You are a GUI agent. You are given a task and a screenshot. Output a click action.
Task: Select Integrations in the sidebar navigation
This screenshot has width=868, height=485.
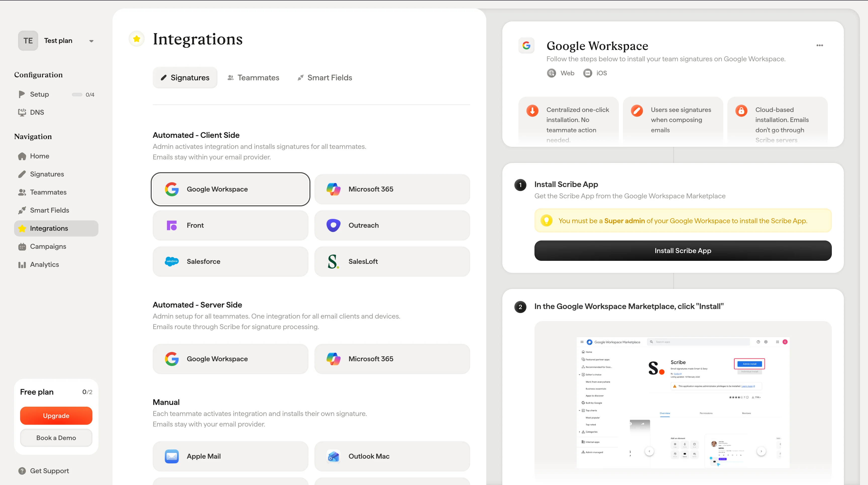56,228
